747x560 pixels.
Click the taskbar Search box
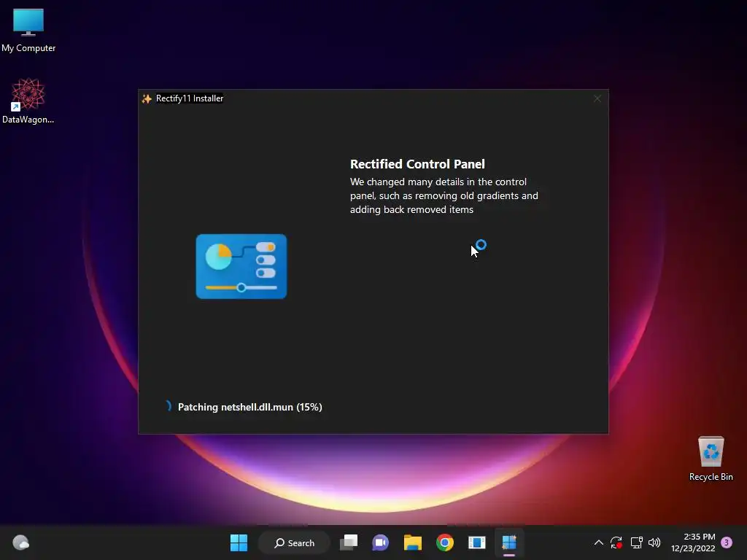[x=295, y=542]
